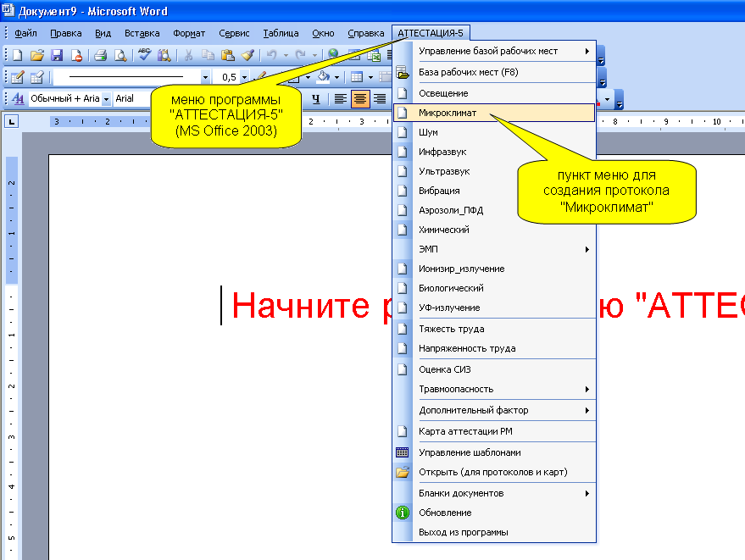
Task: Click the Arial font name field
Action: tap(131, 99)
